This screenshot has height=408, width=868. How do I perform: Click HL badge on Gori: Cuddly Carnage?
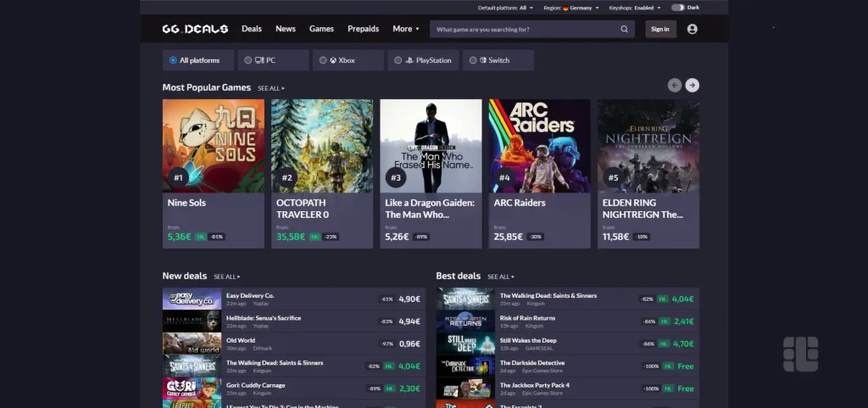(x=390, y=388)
